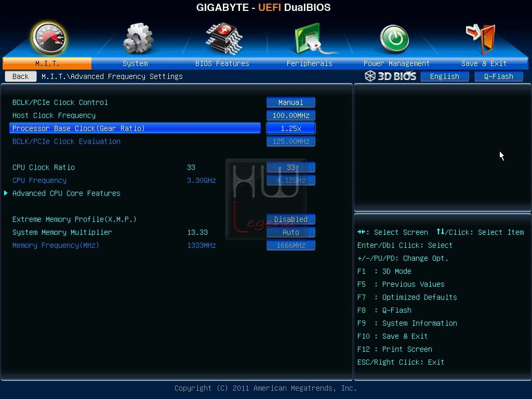Select the Save & Exit tab
532x399 pixels.
click(x=484, y=63)
